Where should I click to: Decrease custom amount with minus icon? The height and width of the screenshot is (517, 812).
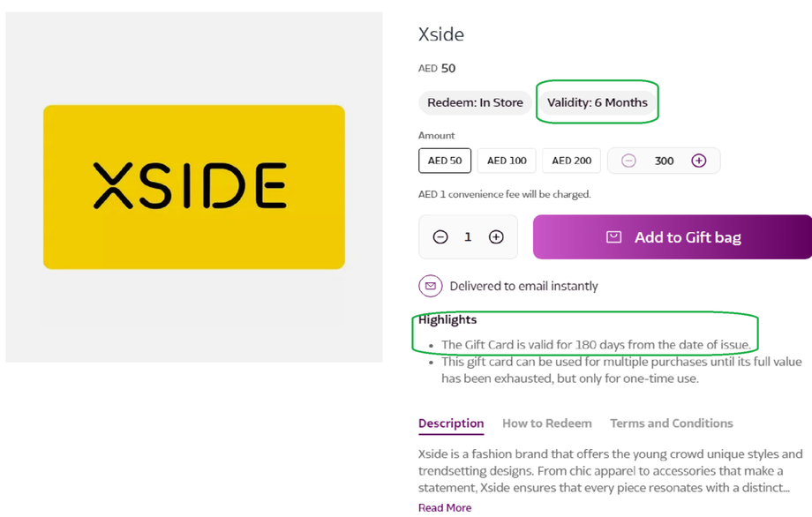pyautogui.click(x=628, y=161)
